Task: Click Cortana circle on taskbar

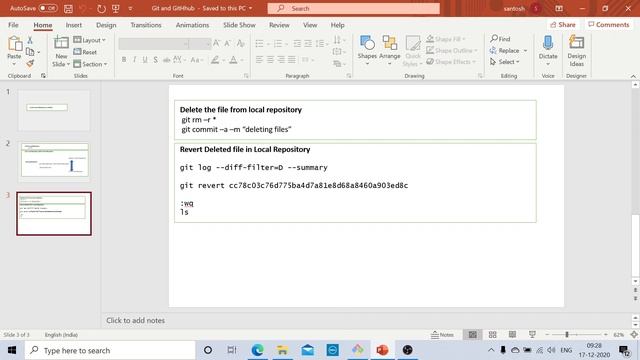Action: point(208,350)
